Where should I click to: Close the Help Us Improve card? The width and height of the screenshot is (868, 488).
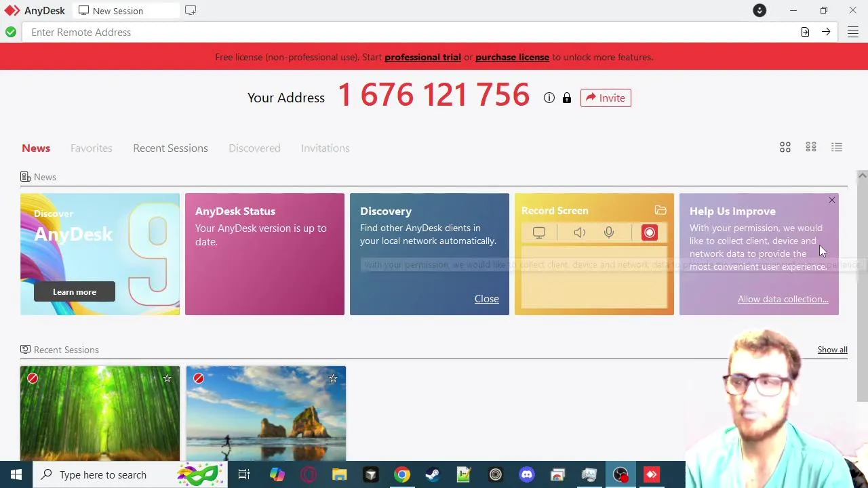(x=832, y=200)
